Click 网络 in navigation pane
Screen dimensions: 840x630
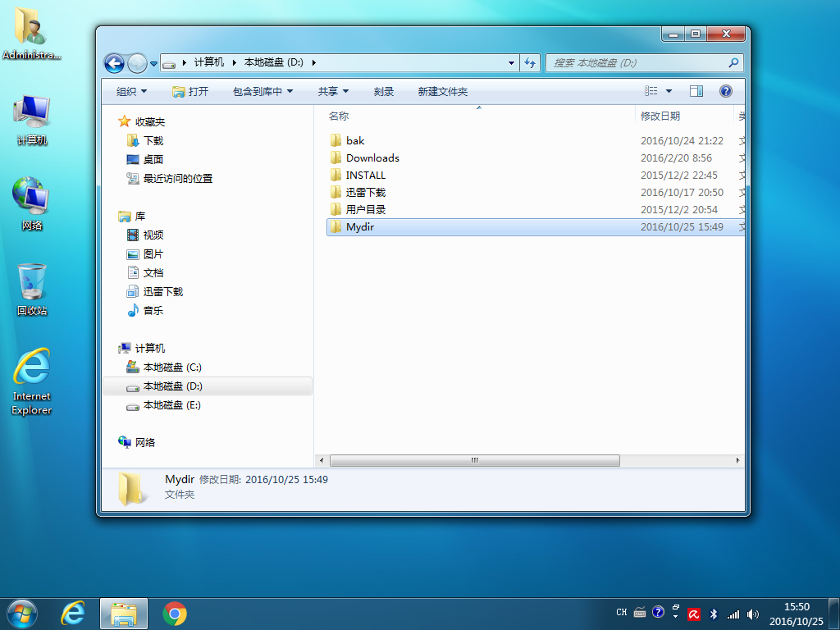(x=144, y=442)
